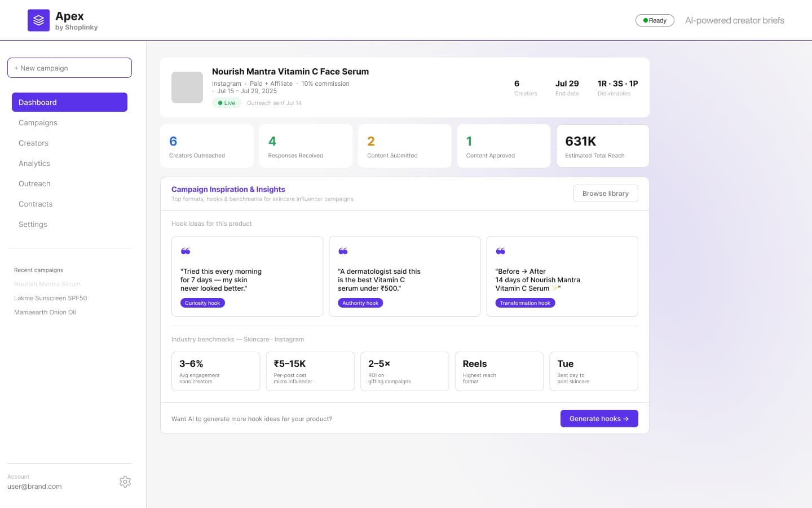Select the Creators Outreached stat card
Screen dimensions: 812x508
207,146
